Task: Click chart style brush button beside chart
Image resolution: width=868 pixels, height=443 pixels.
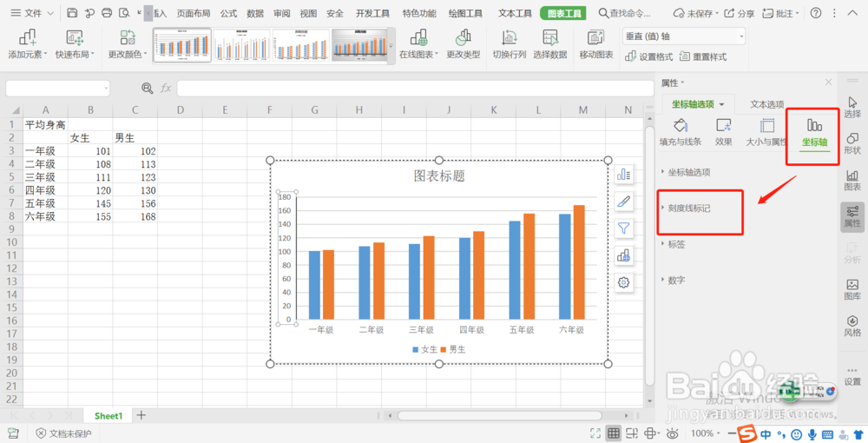Action: (x=624, y=202)
